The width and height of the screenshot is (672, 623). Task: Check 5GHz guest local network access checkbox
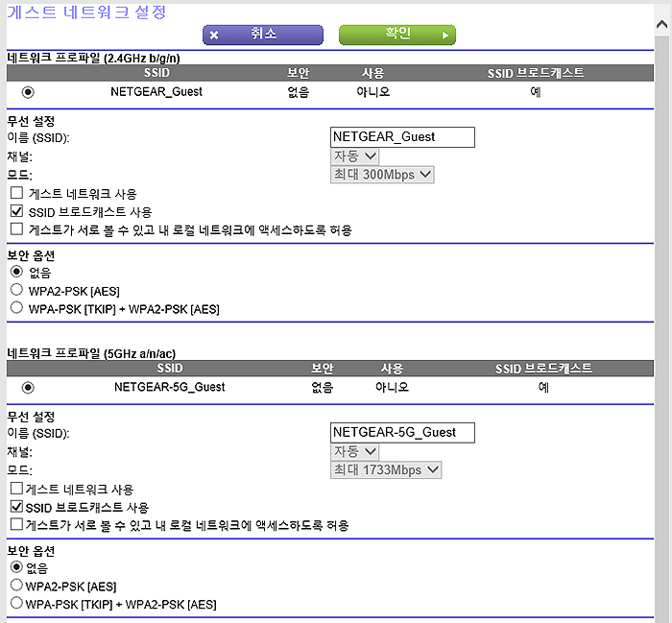tap(16, 524)
